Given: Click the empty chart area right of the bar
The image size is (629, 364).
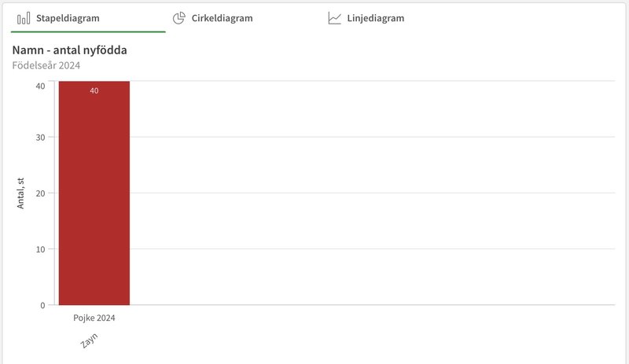Looking at the screenshot, I should coord(372,193).
